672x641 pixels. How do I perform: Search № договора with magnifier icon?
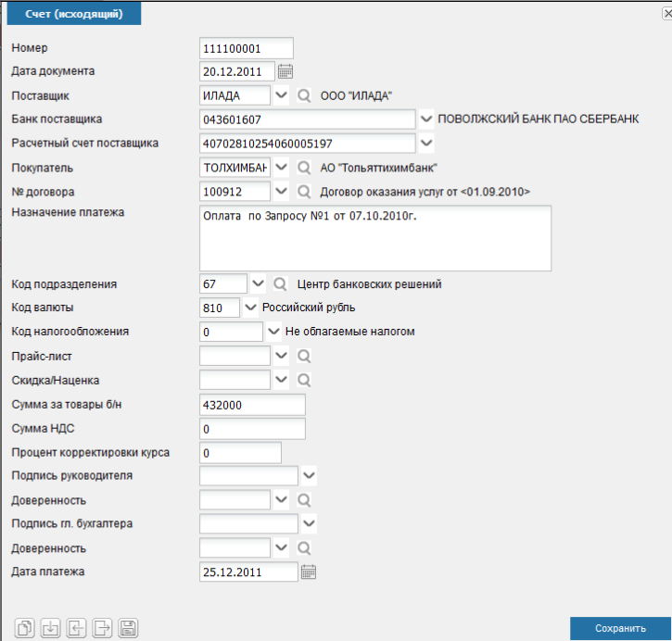click(x=304, y=191)
